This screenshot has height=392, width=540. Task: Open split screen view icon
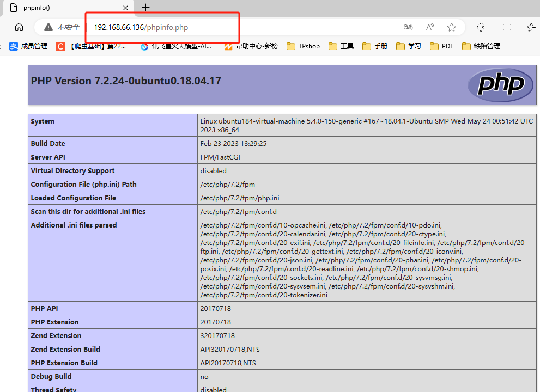[x=507, y=27]
